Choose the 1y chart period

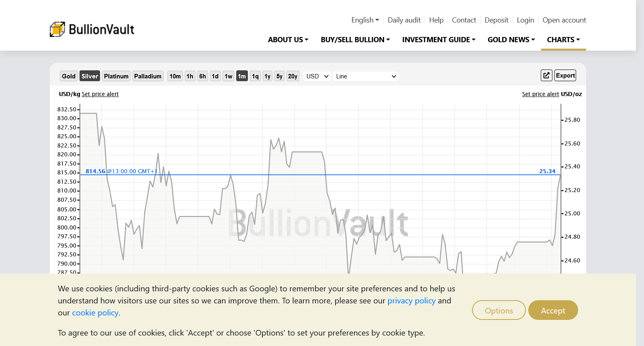click(267, 76)
